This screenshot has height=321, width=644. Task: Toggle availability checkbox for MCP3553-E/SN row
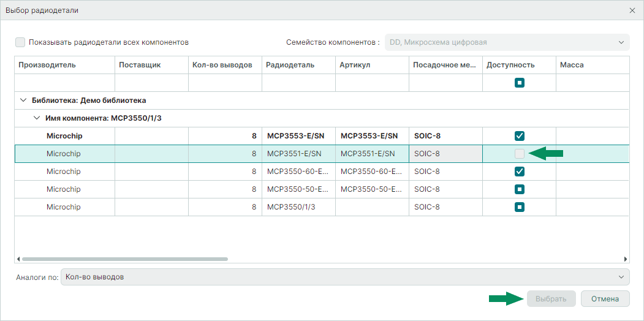click(x=520, y=136)
